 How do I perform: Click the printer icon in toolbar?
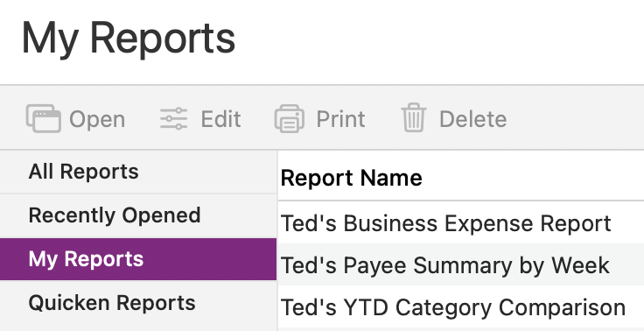[x=290, y=119]
